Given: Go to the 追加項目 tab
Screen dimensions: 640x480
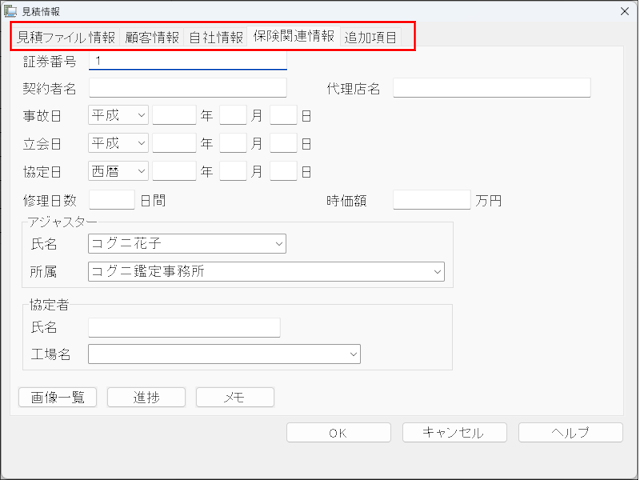Looking at the screenshot, I should pos(370,38).
